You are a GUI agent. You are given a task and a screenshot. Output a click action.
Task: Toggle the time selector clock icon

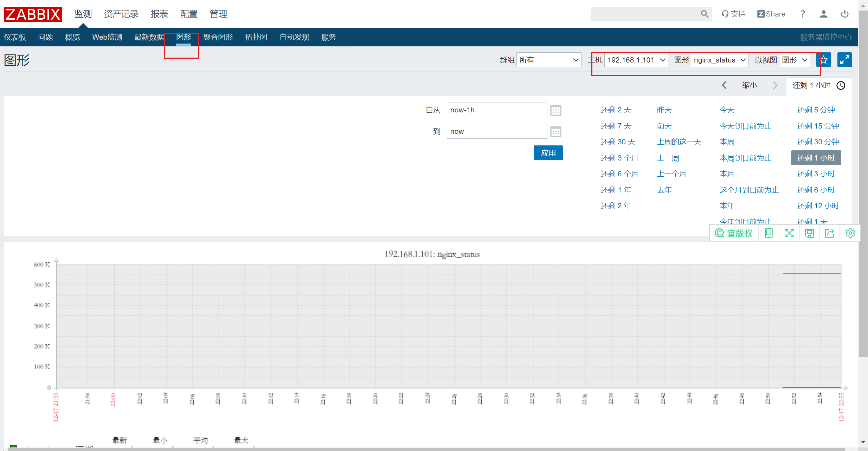point(841,85)
